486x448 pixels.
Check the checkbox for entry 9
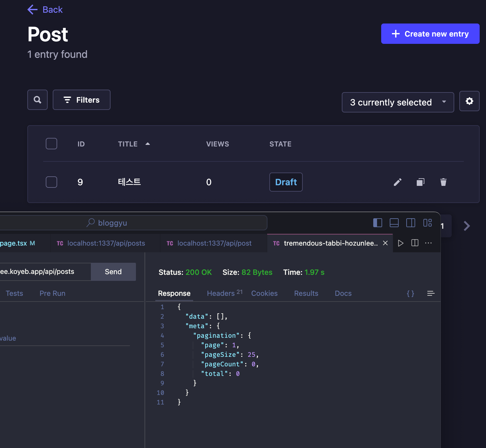point(51,182)
